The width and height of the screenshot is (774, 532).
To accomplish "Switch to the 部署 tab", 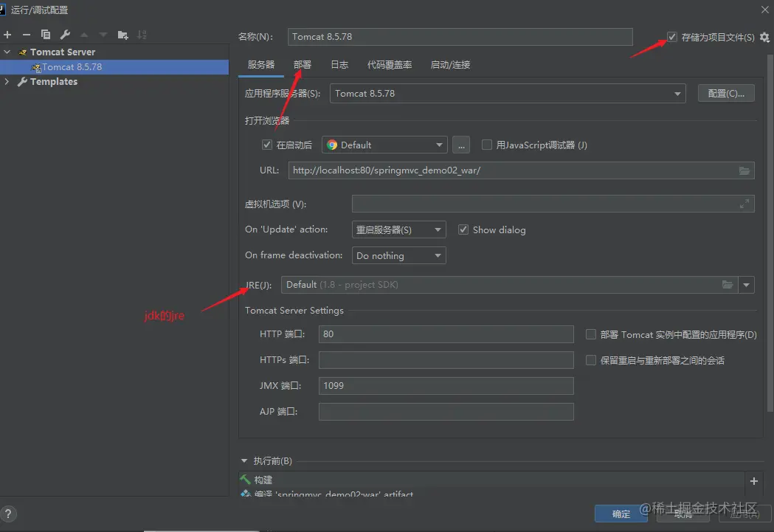I will pos(302,65).
